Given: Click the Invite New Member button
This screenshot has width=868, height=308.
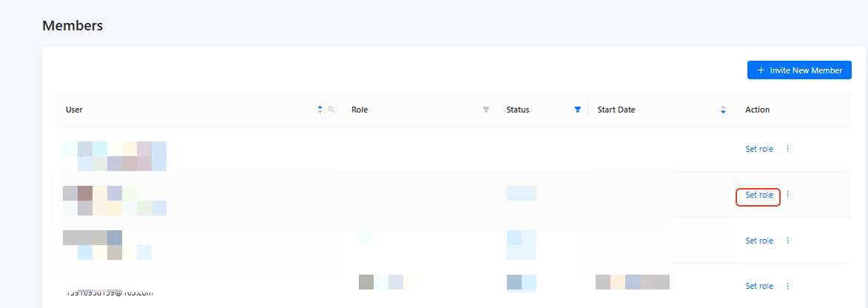Looking at the screenshot, I should 799,70.
